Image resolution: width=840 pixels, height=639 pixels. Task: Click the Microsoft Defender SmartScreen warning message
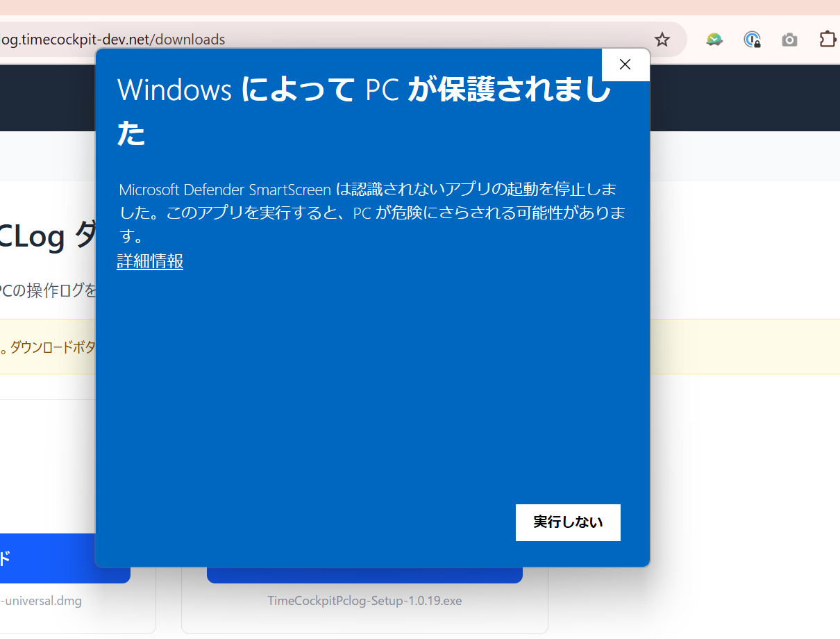point(372,213)
